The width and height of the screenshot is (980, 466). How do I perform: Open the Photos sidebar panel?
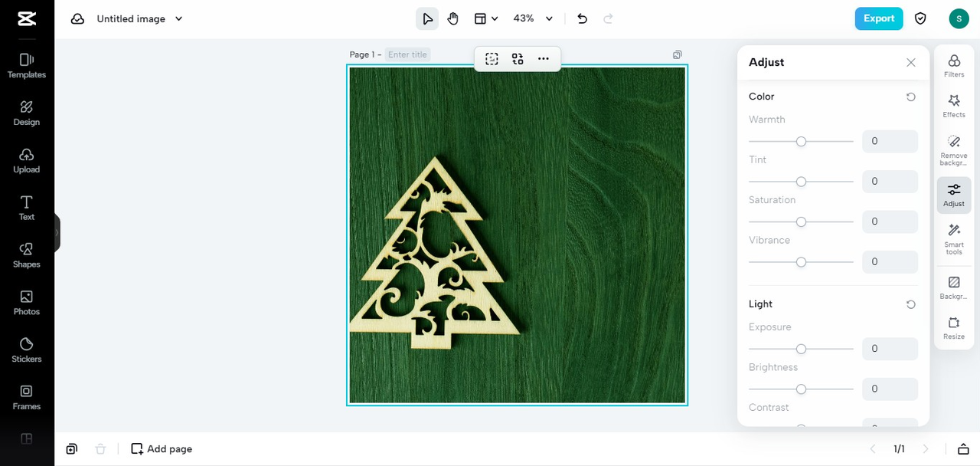(x=27, y=304)
